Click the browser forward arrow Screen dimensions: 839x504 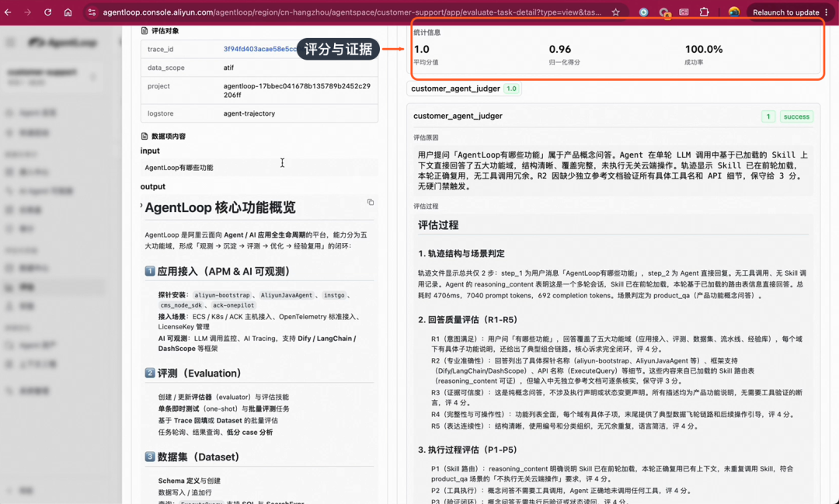[x=28, y=12]
